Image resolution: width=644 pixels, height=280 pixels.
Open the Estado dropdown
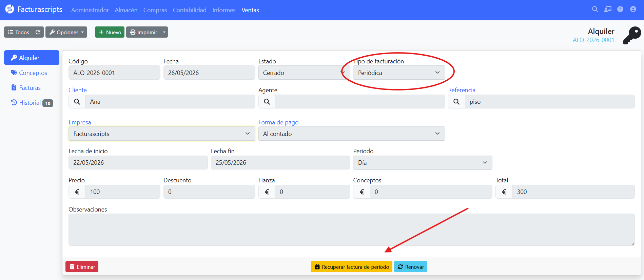click(304, 73)
